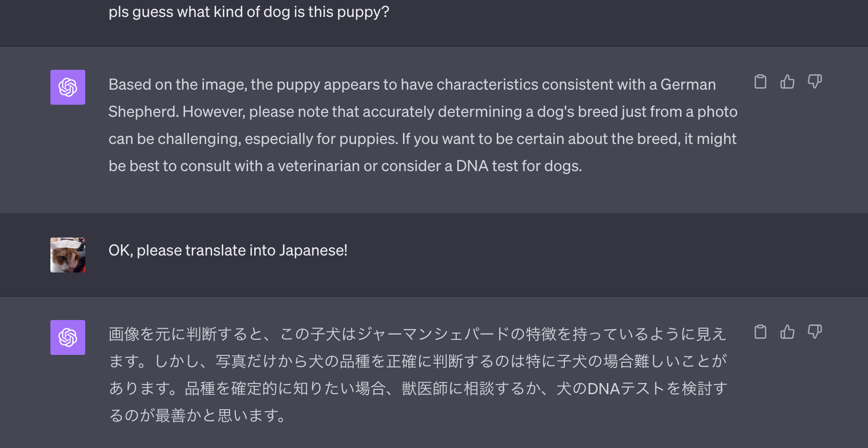Image resolution: width=868 pixels, height=448 pixels.
Task: Copy the Japanese translation response
Action: (760, 332)
